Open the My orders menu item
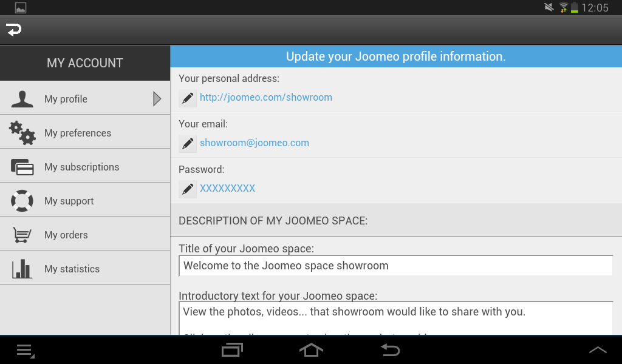This screenshot has height=364, width=622. [x=85, y=234]
